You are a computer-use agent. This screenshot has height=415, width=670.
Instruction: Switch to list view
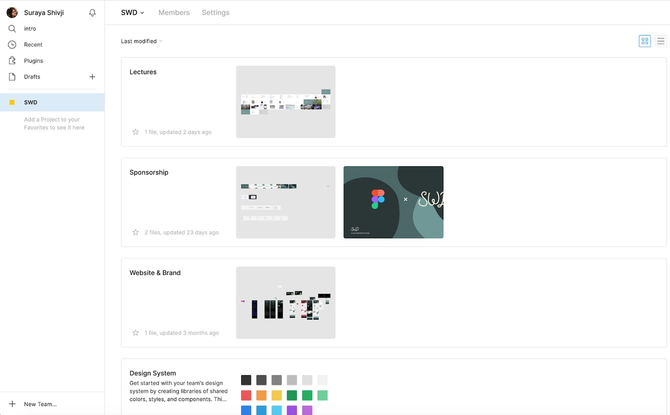click(661, 41)
